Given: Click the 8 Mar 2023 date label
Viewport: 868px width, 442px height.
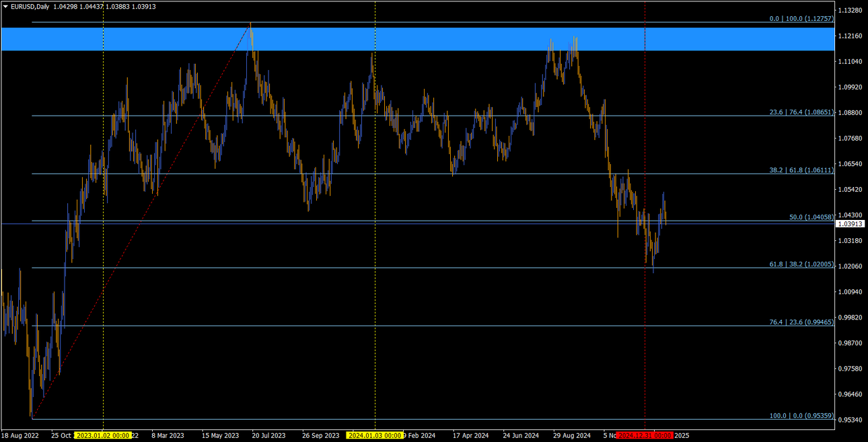Looking at the screenshot, I should [x=168, y=435].
